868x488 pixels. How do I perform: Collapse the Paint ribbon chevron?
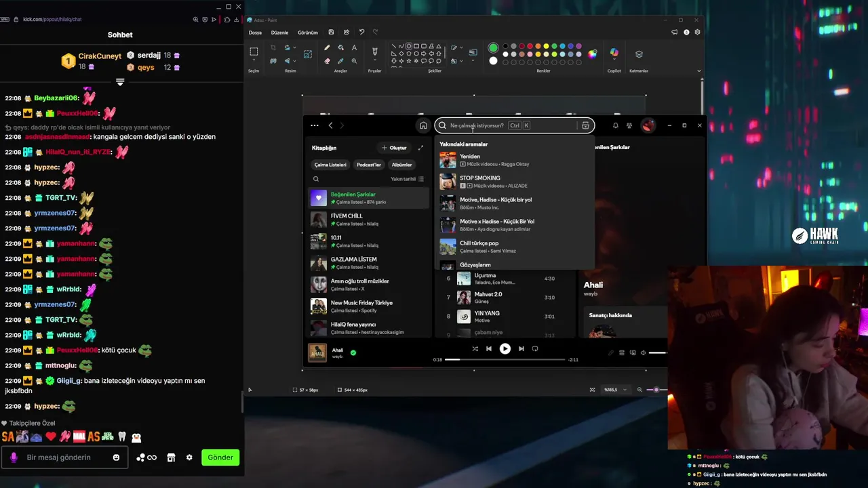pos(699,70)
